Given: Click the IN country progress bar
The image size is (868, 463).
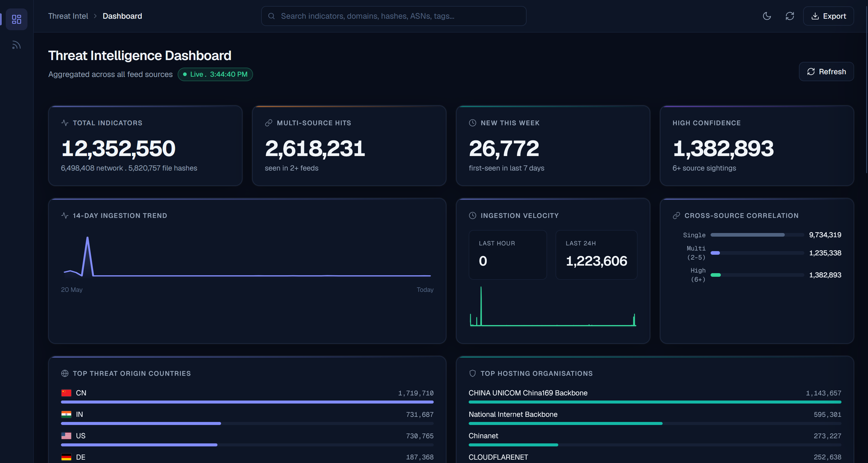Looking at the screenshot, I should [247, 423].
